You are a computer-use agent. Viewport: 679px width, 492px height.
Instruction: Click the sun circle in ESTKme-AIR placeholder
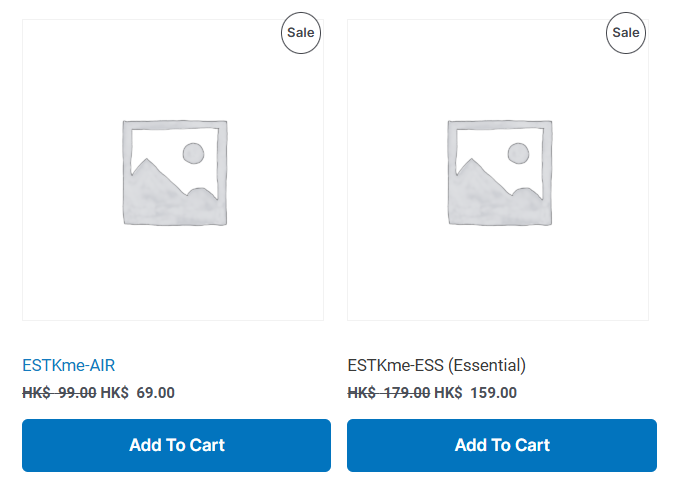[193, 153]
